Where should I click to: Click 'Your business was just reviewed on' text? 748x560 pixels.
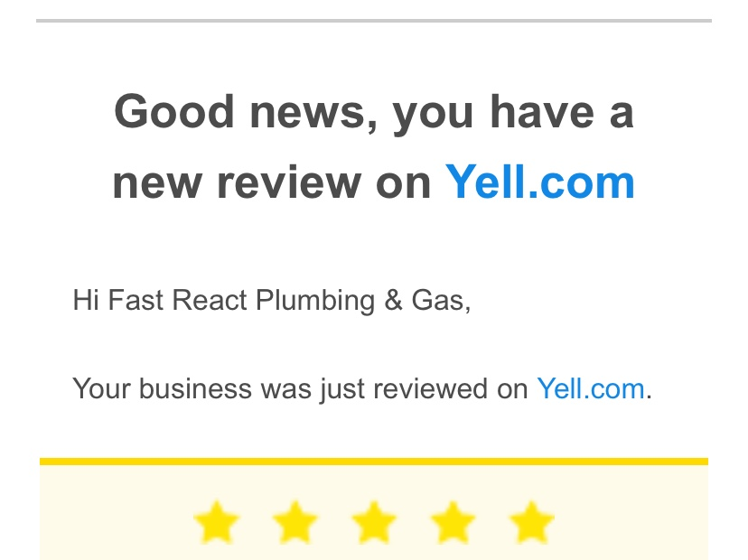click(x=300, y=389)
